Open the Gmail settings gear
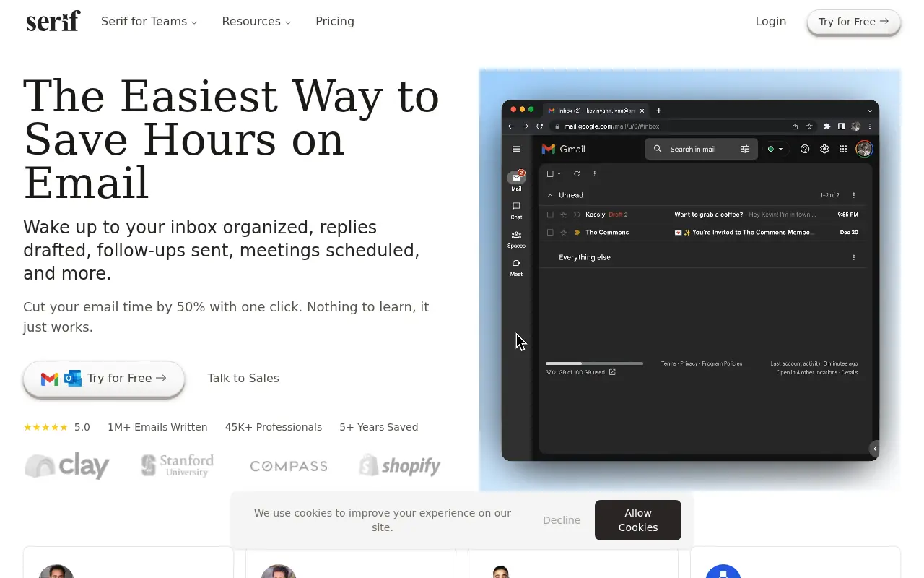 point(824,149)
